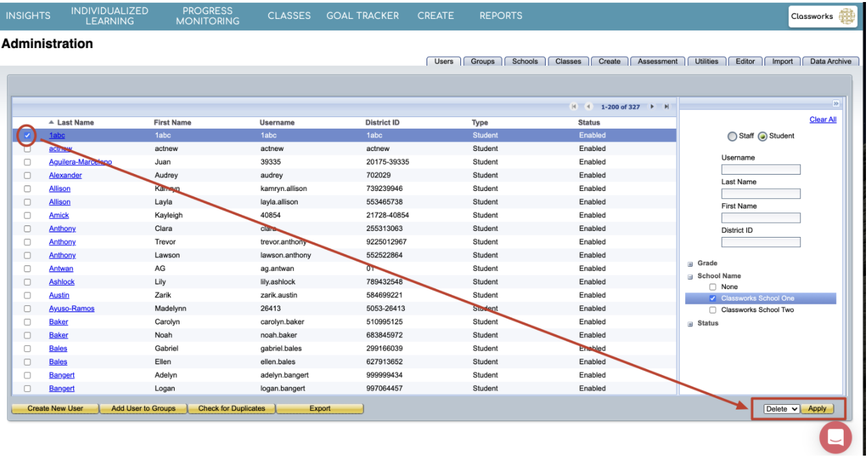Image resolution: width=868 pixels, height=459 pixels.
Task: Click the Classworks logo button
Action: (823, 17)
